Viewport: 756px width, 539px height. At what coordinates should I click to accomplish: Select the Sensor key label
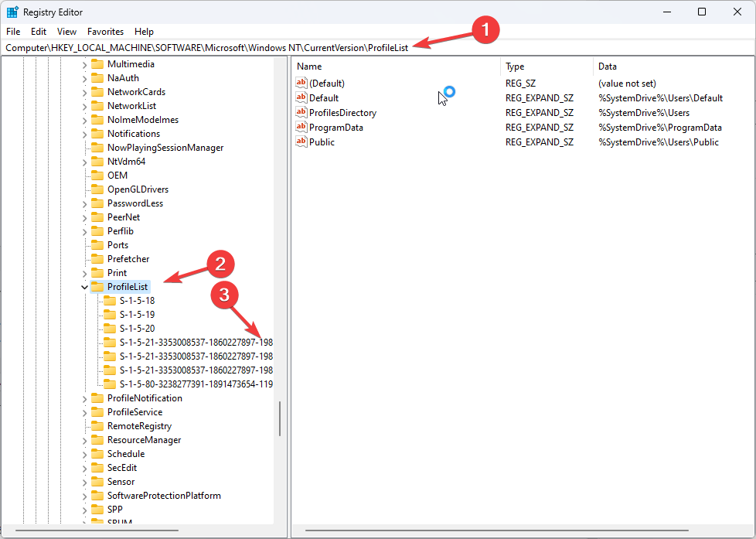click(121, 482)
